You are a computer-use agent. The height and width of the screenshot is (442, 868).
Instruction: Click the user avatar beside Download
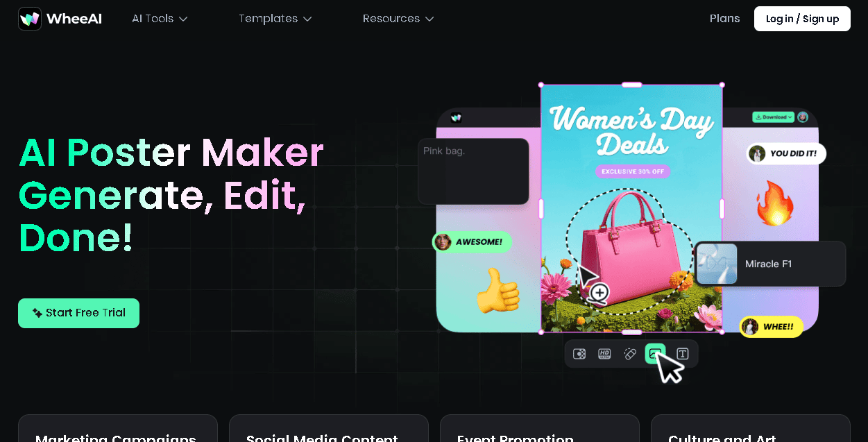[803, 117]
